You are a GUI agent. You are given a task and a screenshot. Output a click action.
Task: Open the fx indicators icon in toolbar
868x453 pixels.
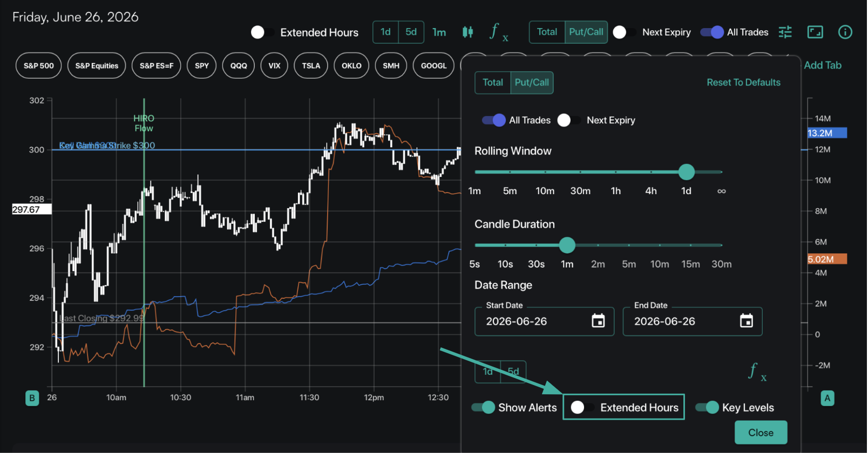499,32
